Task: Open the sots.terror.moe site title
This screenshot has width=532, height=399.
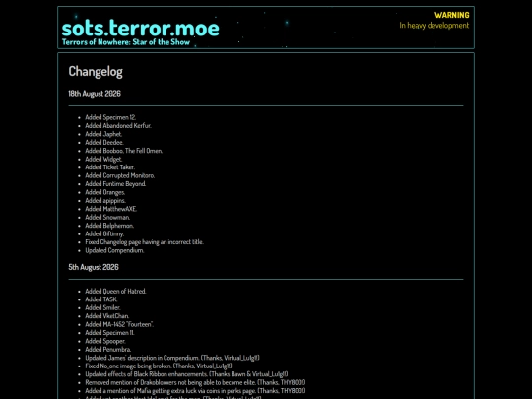Action: click(140, 29)
